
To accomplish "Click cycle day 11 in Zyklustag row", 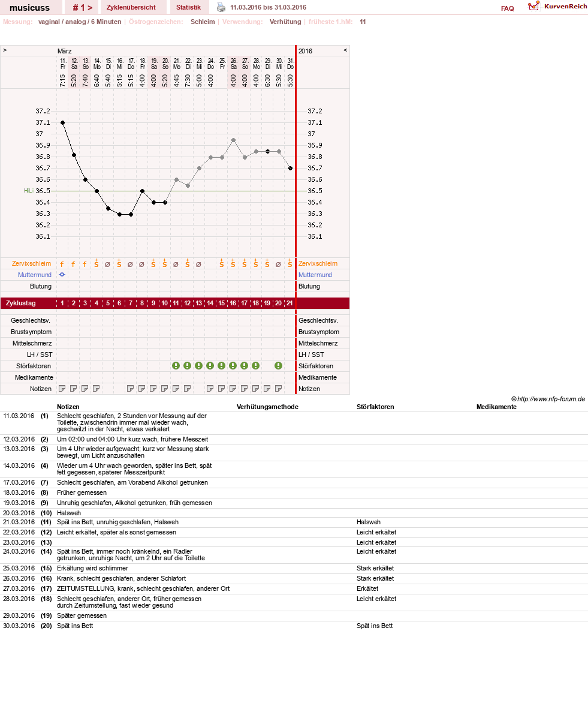I will pos(176,304).
